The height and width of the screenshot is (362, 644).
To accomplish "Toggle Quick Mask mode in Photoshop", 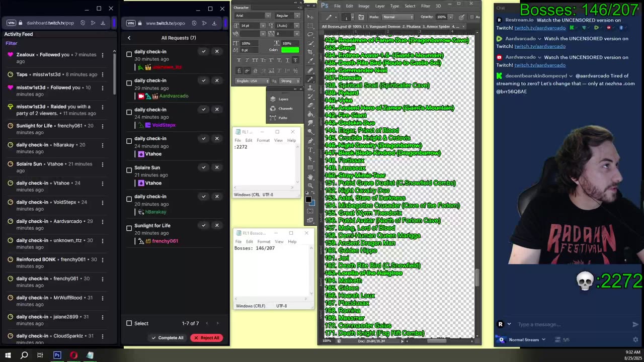I will [x=310, y=211].
